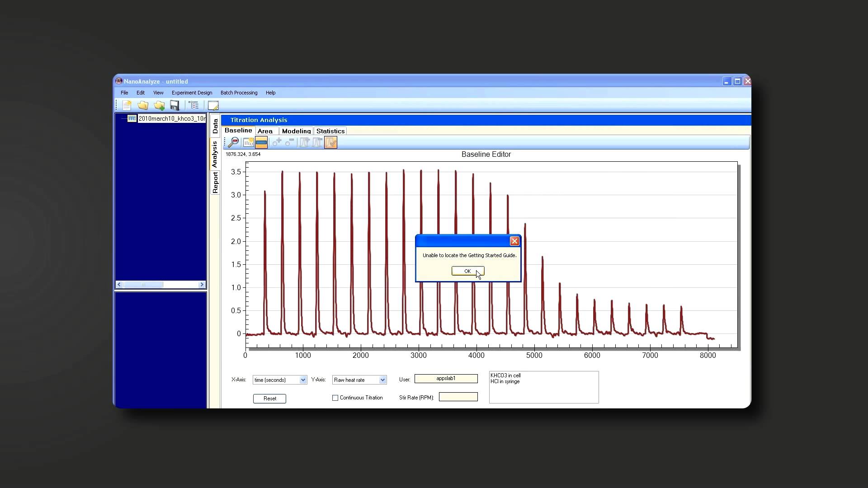Switch to the Modeling tab
Viewport: 868px width, 488px height.
tap(296, 131)
